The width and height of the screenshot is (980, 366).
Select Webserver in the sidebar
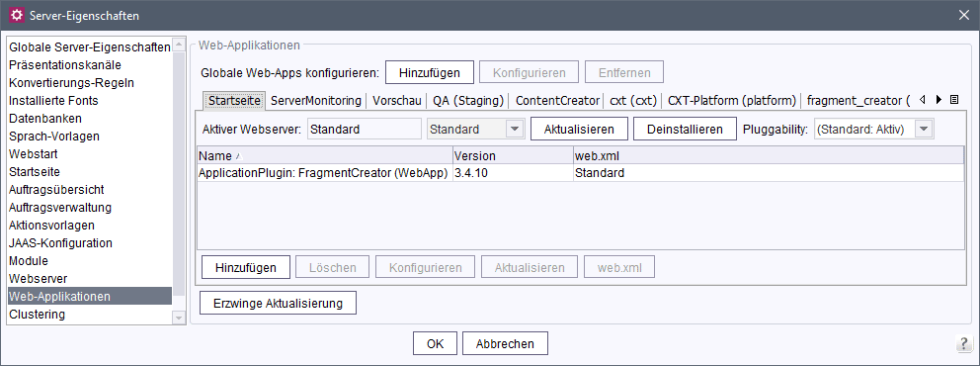coord(89,279)
